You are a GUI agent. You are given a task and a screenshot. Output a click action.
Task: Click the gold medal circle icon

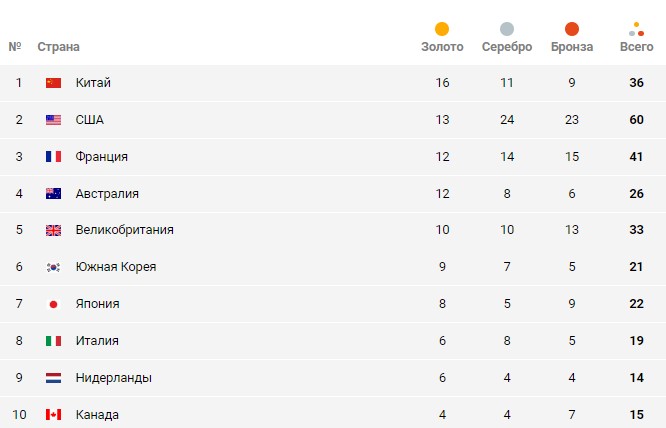pos(442,29)
